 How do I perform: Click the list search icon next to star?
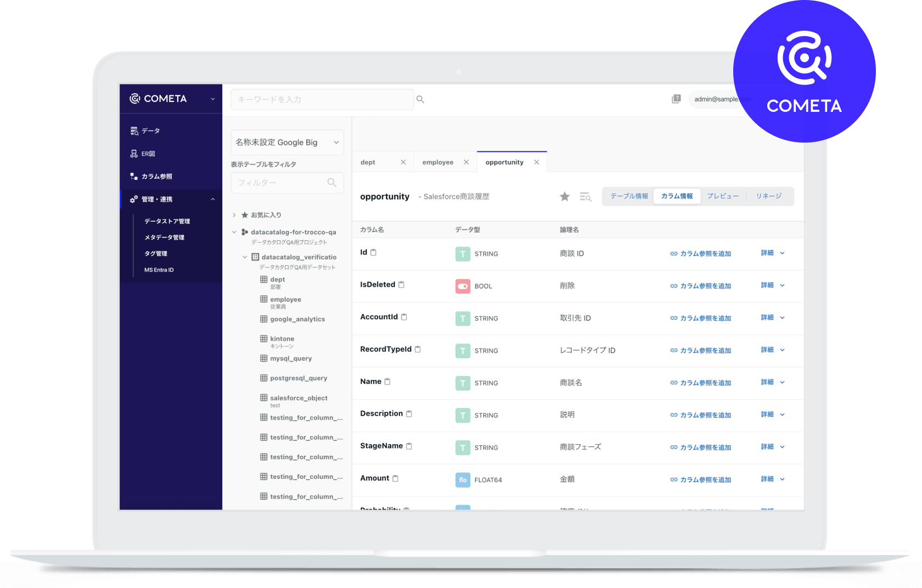point(586,196)
